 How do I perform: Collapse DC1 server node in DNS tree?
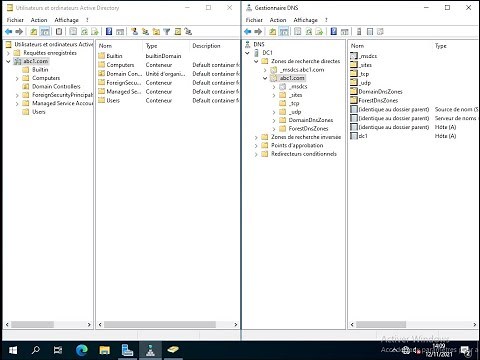click(x=248, y=53)
